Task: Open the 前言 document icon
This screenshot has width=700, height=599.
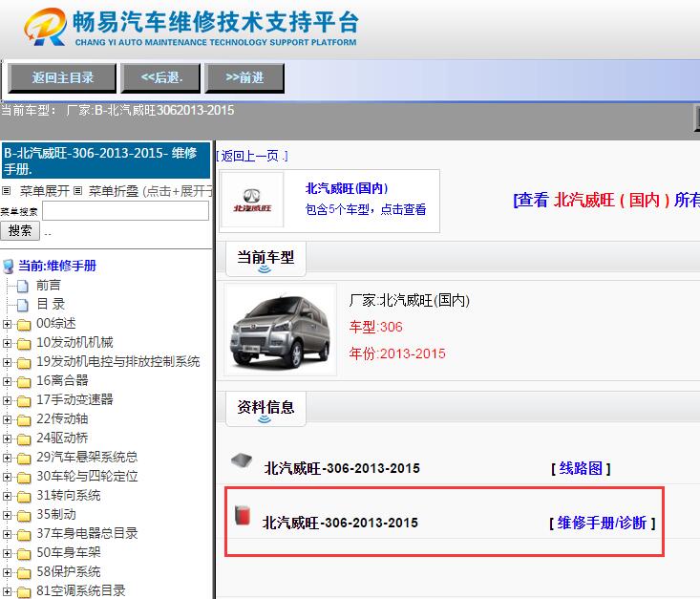Action: click(x=23, y=286)
